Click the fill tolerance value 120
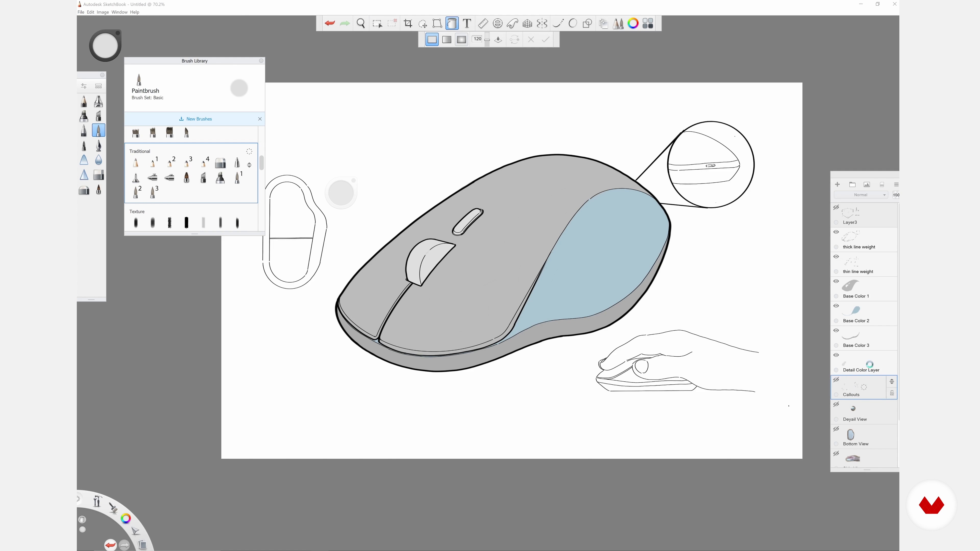 (477, 39)
